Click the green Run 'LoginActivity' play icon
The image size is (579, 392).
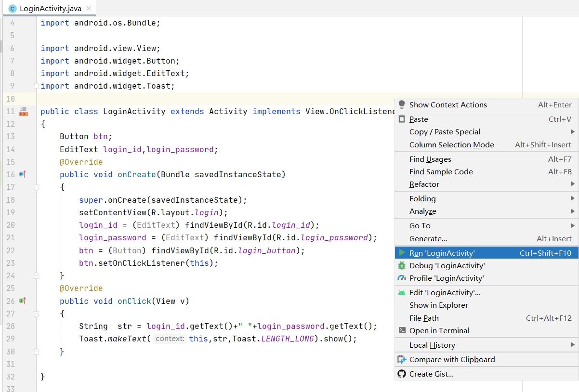pyautogui.click(x=402, y=253)
